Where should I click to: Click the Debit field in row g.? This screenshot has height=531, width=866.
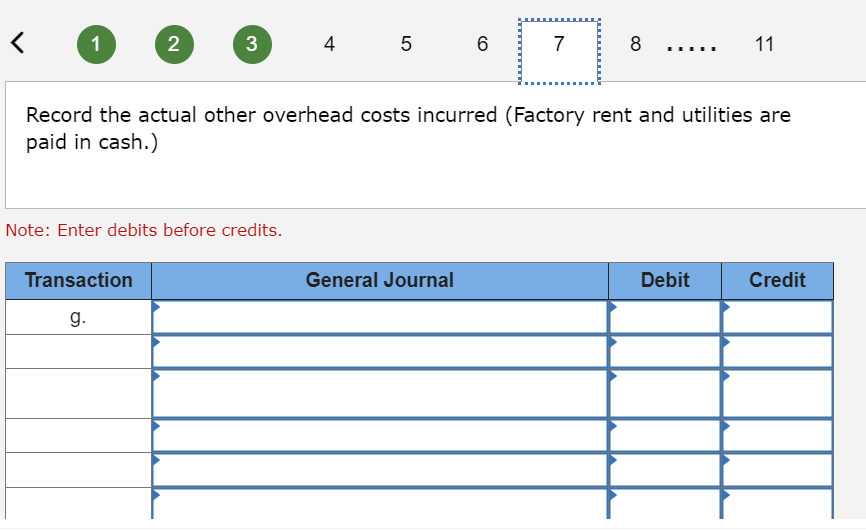665,317
